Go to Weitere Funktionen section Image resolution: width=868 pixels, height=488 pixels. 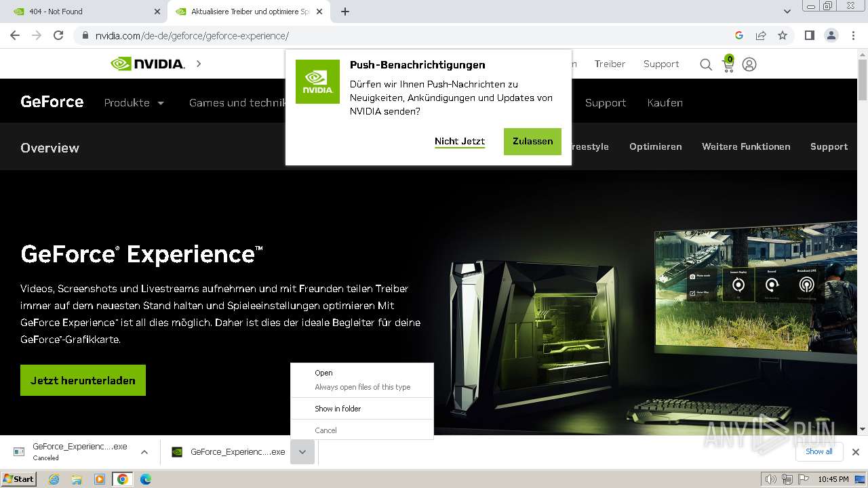coord(746,146)
